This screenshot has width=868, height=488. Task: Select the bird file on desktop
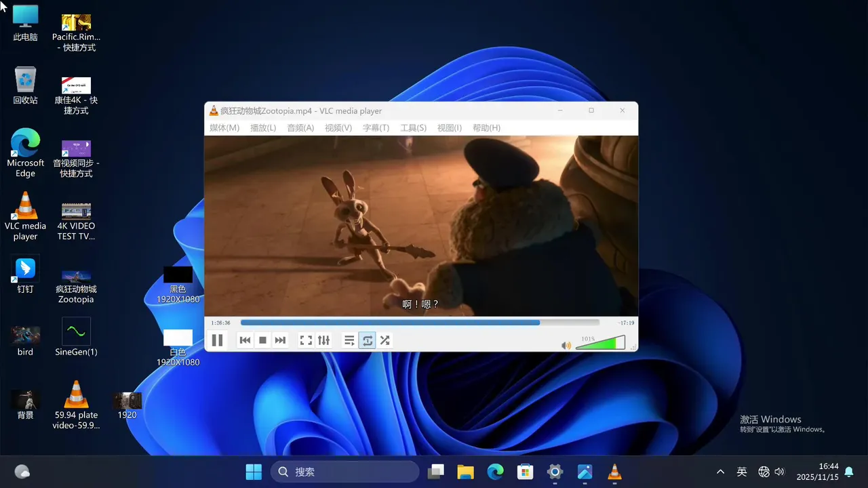(x=25, y=340)
